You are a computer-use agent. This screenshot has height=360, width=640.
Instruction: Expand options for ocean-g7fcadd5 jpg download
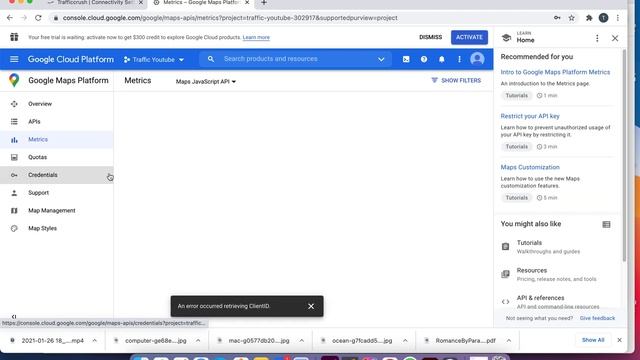[405, 340]
